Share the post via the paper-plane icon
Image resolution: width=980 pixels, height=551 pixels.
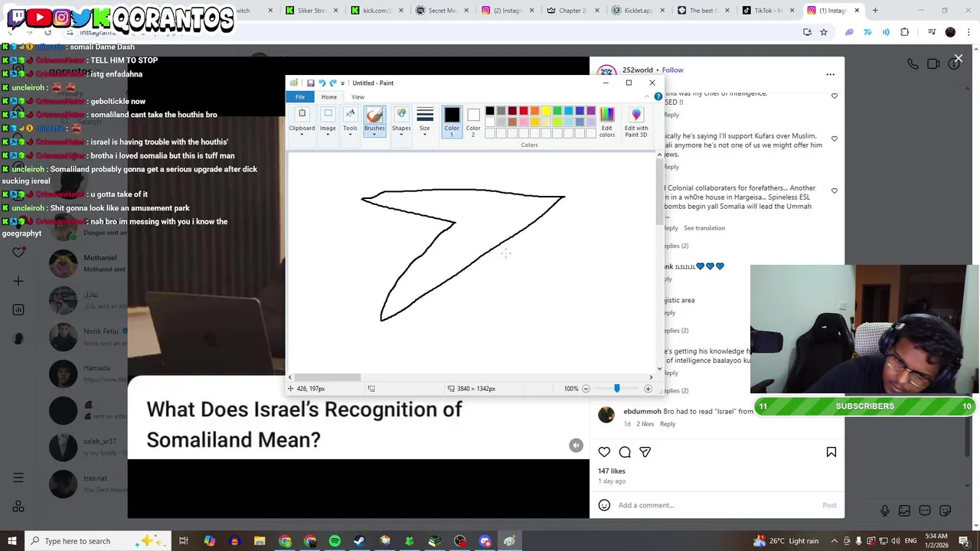point(645,452)
